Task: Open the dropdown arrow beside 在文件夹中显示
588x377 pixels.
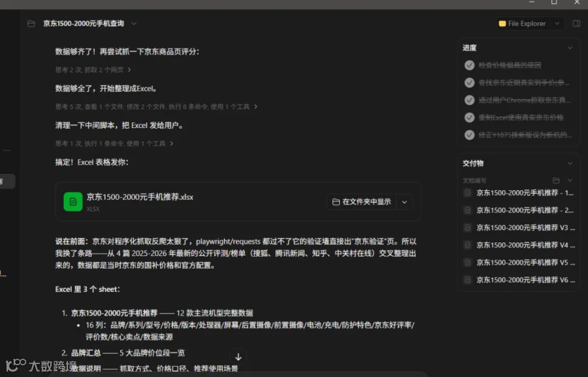Action: (404, 202)
